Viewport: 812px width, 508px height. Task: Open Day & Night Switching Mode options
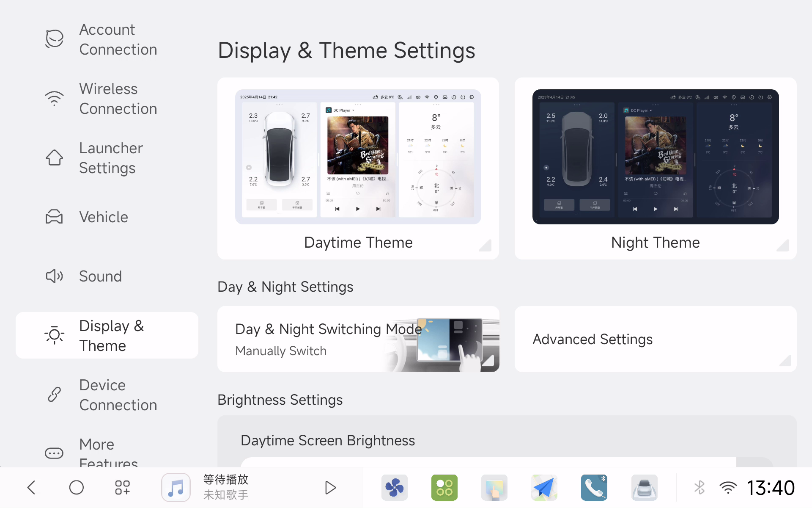[x=358, y=339]
